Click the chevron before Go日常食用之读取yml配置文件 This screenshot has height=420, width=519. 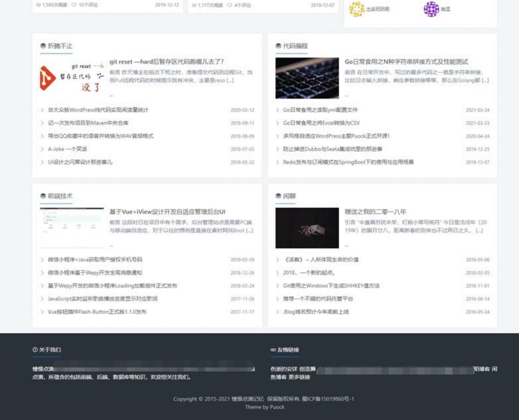277,110
